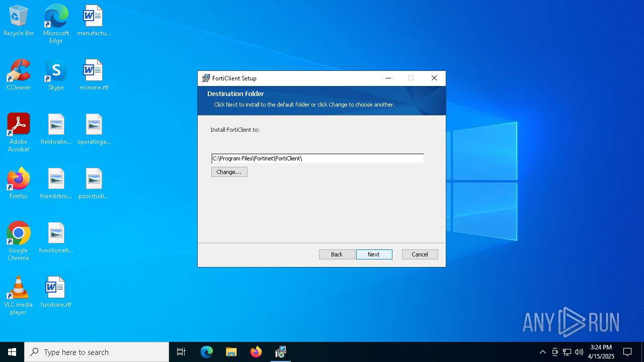
Task: Select the fieldsratin... image file icon
Action: [x=56, y=129]
